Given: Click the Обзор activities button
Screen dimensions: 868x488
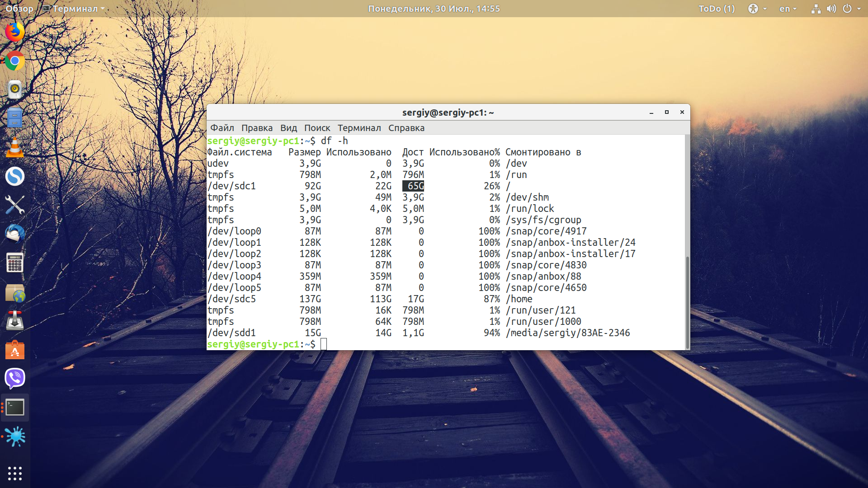Looking at the screenshot, I should pos(19,9).
